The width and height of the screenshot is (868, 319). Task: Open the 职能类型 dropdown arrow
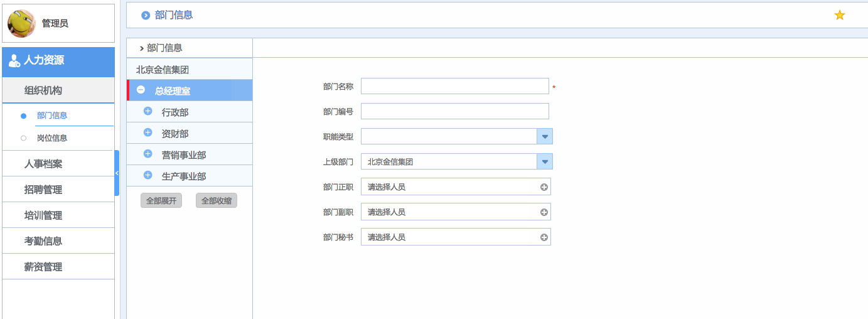click(544, 136)
